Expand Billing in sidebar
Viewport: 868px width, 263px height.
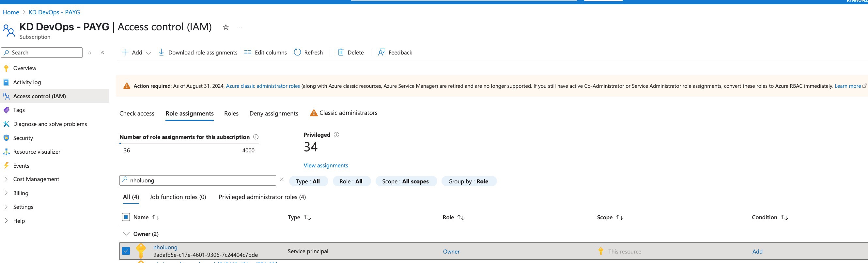tap(6, 193)
